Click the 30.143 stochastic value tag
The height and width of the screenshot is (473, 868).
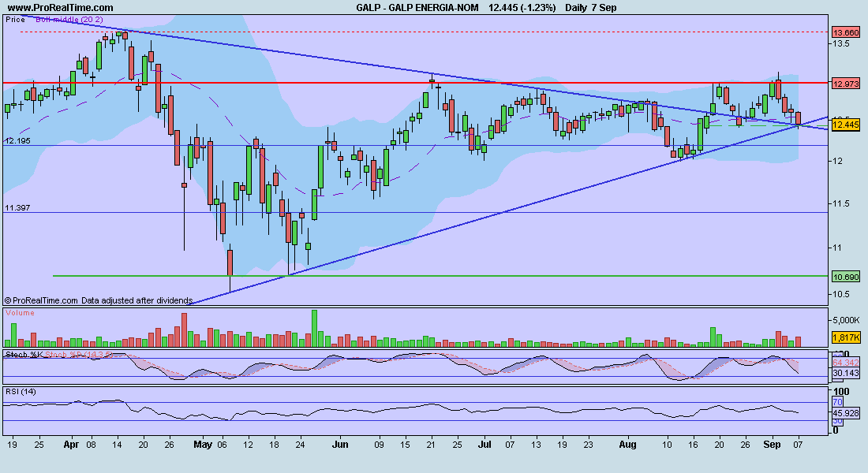(x=846, y=374)
